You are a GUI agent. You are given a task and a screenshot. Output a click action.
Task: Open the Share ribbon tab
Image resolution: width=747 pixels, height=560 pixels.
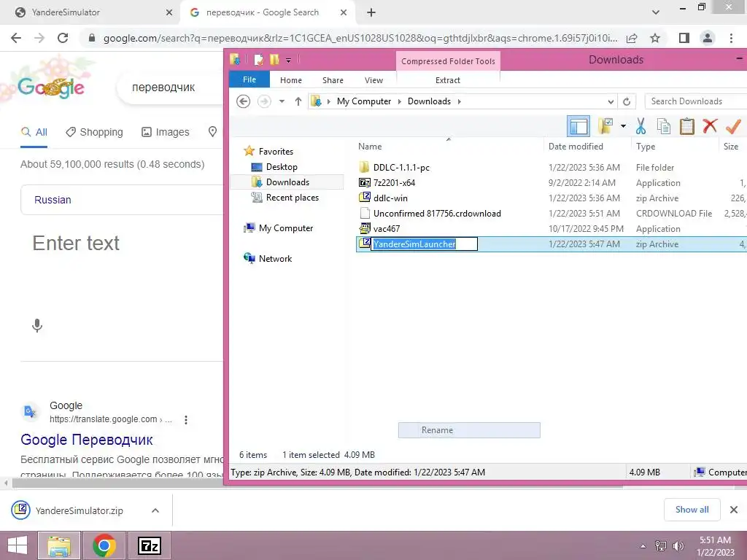[333, 80]
